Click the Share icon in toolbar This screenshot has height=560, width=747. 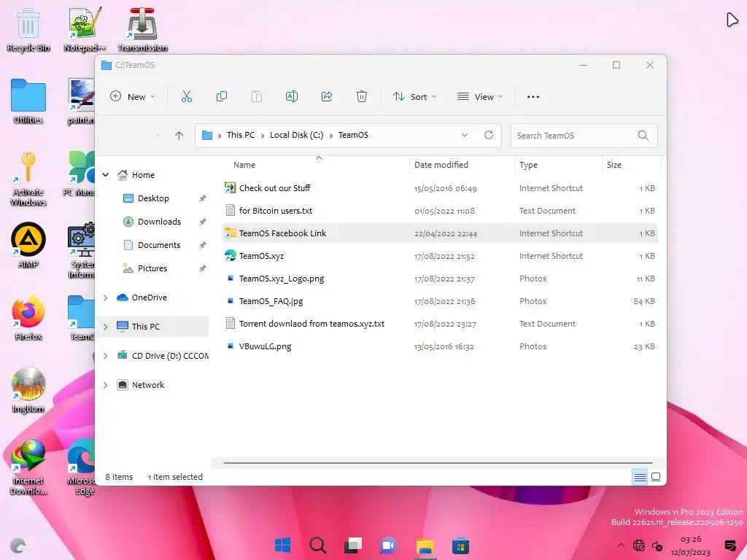coord(327,97)
